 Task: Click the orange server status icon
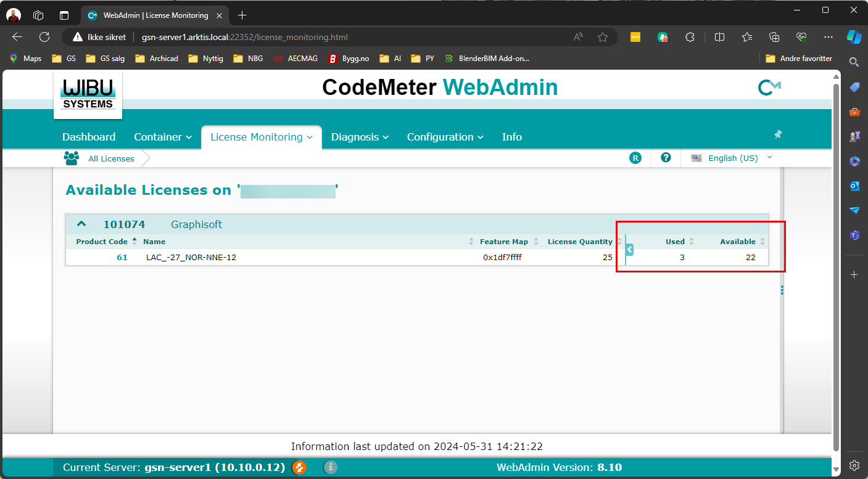[299, 467]
